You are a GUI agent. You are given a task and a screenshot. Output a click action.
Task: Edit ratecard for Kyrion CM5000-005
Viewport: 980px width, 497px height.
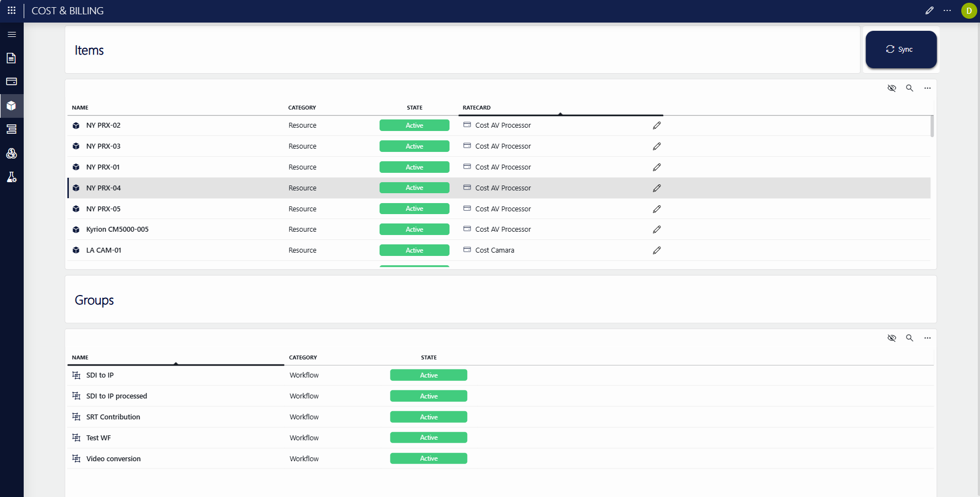tap(657, 230)
